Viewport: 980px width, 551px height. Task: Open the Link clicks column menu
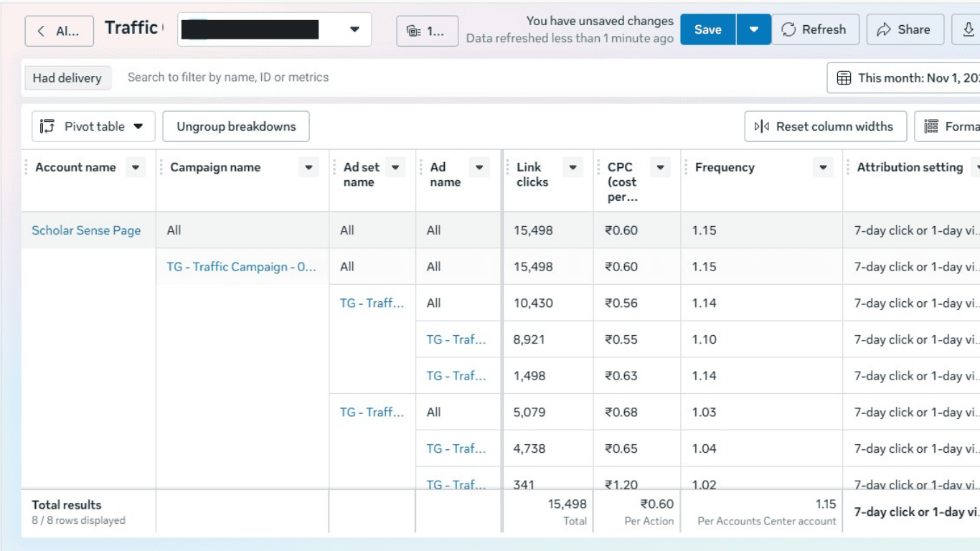coord(573,167)
